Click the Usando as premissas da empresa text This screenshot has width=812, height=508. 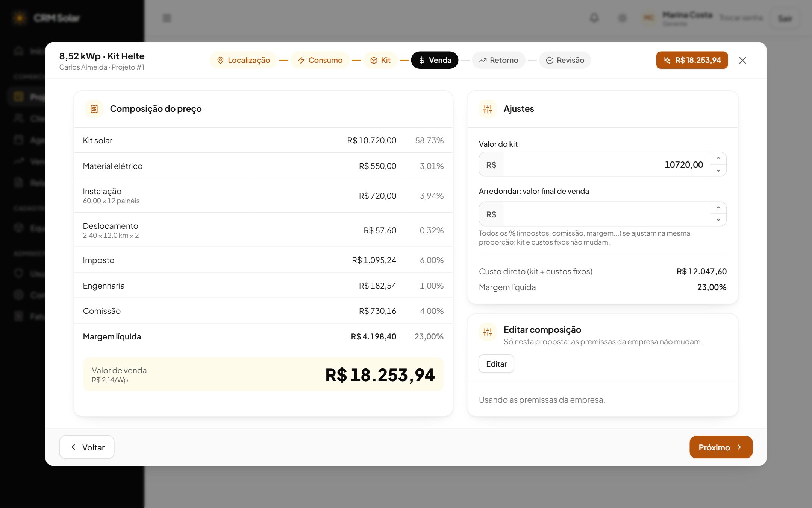click(542, 400)
